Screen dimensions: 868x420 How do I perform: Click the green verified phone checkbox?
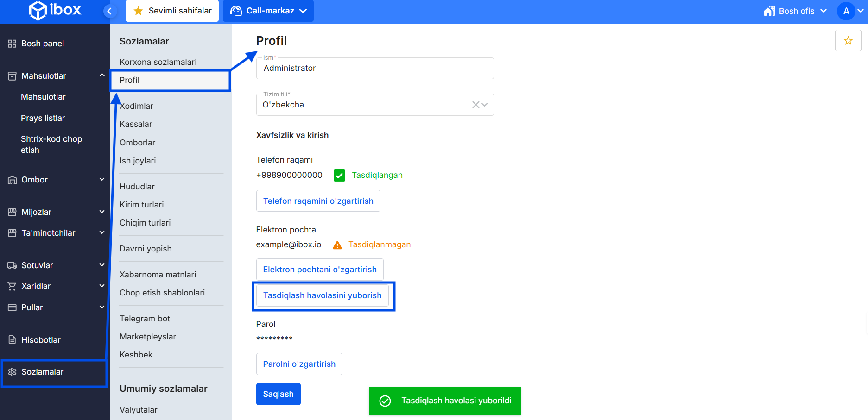click(x=339, y=176)
